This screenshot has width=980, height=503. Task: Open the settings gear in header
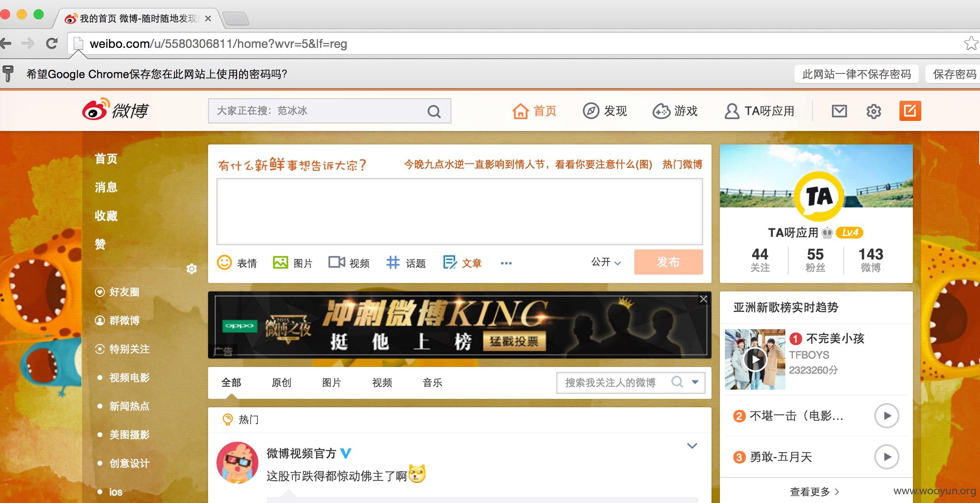coord(873,111)
